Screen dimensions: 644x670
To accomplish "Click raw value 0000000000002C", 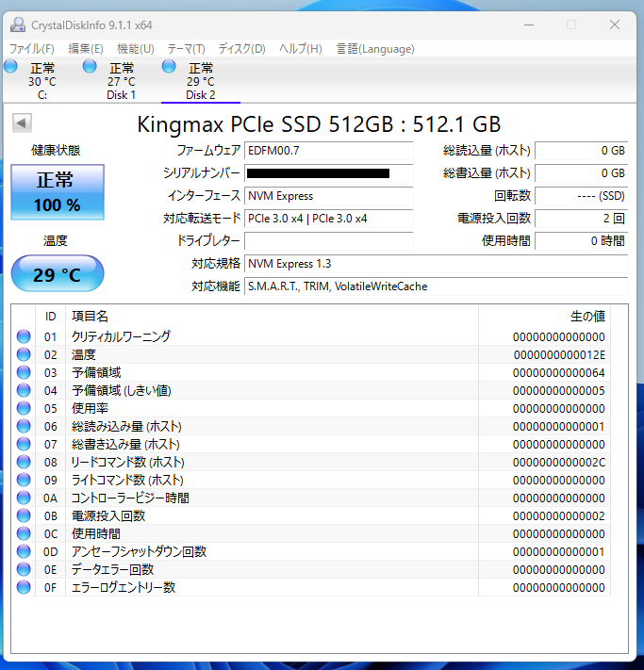I will (x=559, y=463).
